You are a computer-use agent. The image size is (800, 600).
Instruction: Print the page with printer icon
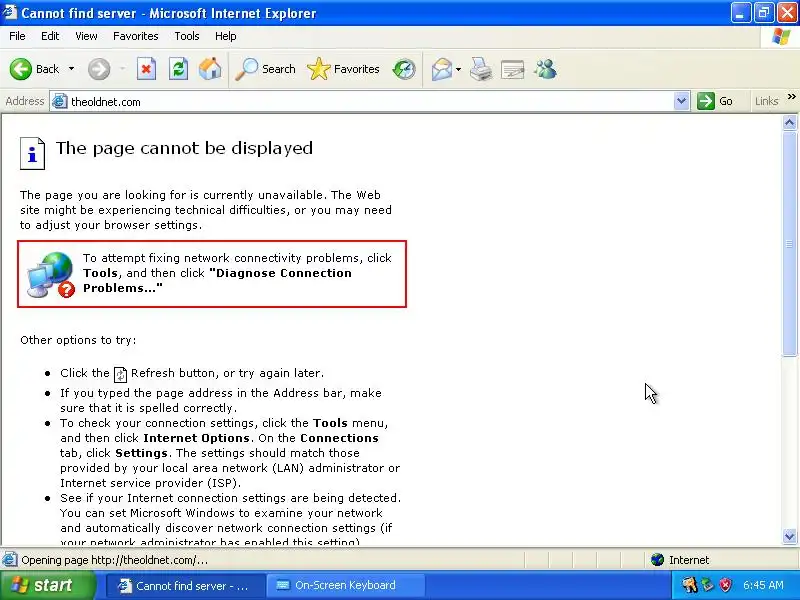click(x=481, y=69)
